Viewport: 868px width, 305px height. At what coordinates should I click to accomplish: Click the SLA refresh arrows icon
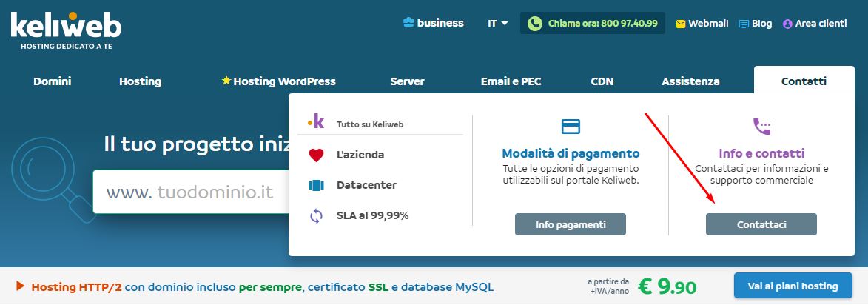316,216
